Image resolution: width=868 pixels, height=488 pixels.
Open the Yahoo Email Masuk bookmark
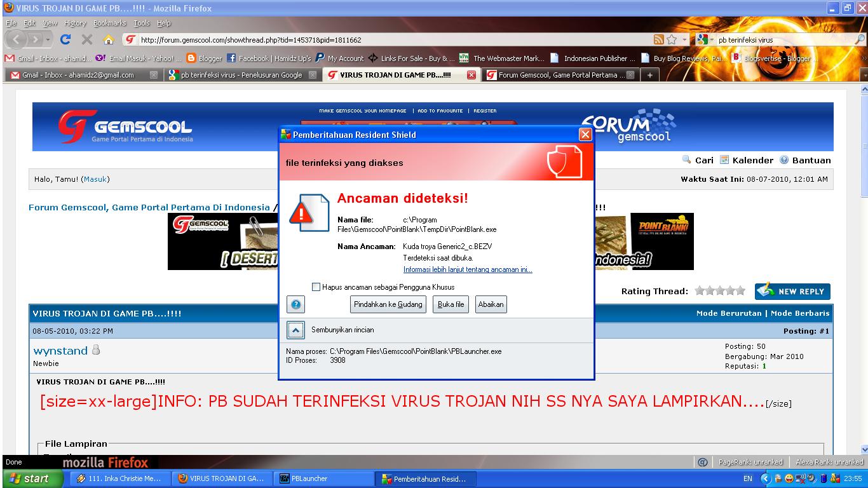tap(139, 58)
